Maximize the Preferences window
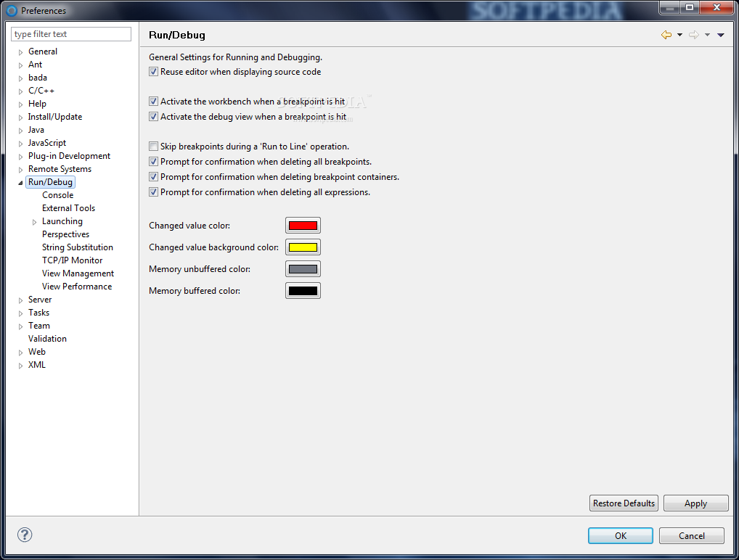Image resolution: width=739 pixels, height=560 pixels. pos(690,7)
